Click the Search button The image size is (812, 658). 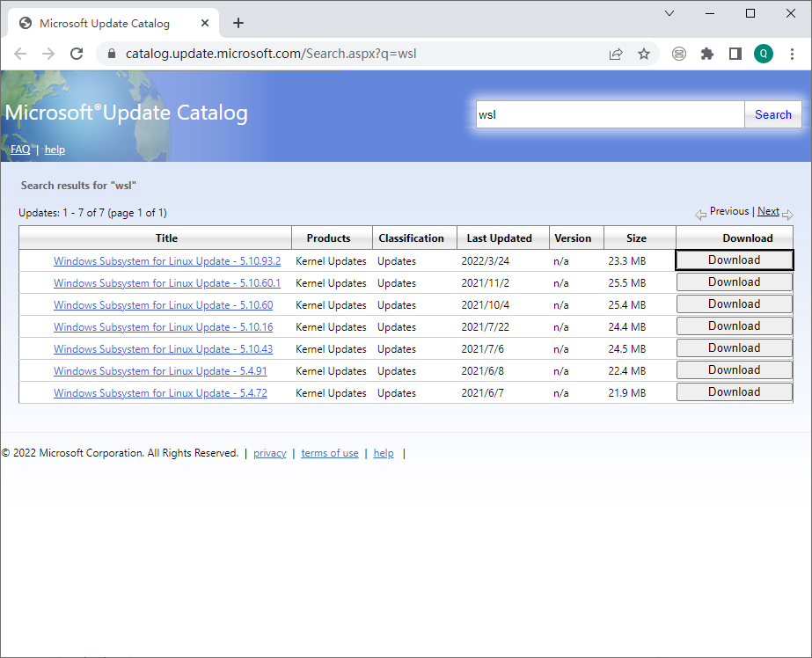tap(773, 114)
